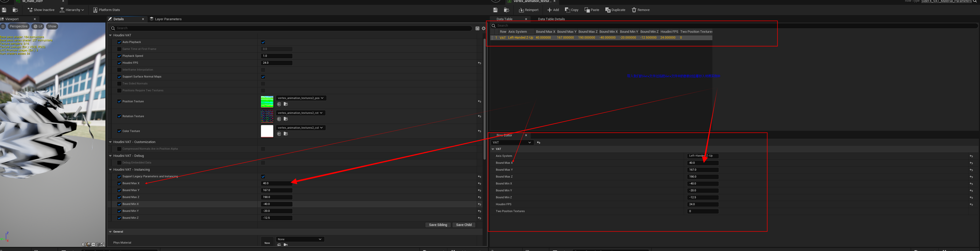Image resolution: width=980 pixels, height=251 pixels.
Task: Reset Houdini FPS to default value
Action: click(479, 63)
